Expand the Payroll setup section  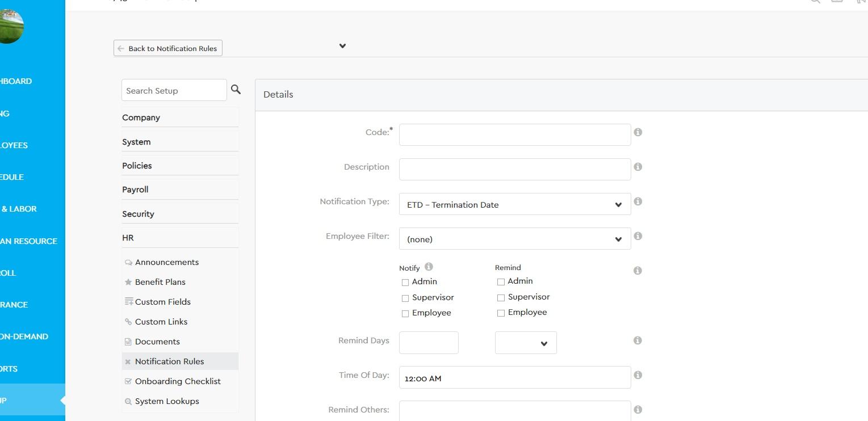[x=135, y=190]
